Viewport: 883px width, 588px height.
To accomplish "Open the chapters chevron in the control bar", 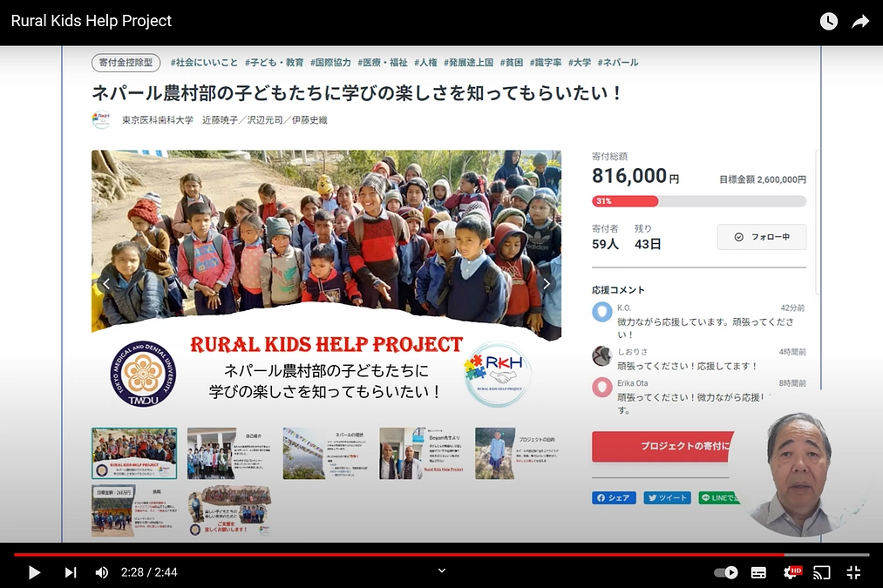I will [x=441, y=571].
